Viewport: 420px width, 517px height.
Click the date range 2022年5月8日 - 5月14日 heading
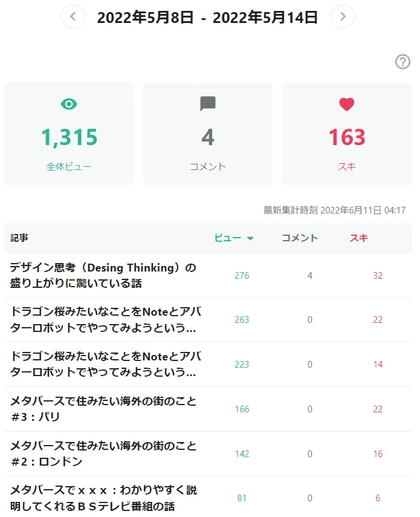pyautogui.click(x=207, y=17)
